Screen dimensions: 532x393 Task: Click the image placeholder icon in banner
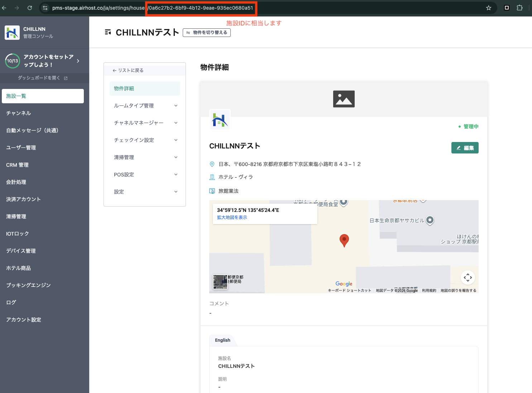(x=344, y=99)
